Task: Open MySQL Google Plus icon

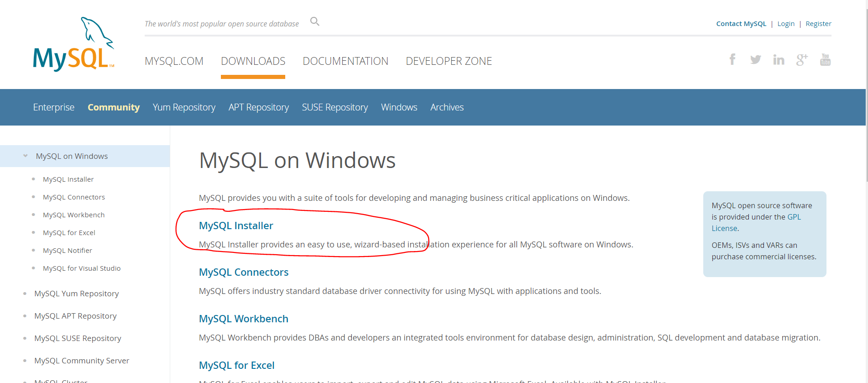Action: tap(802, 59)
